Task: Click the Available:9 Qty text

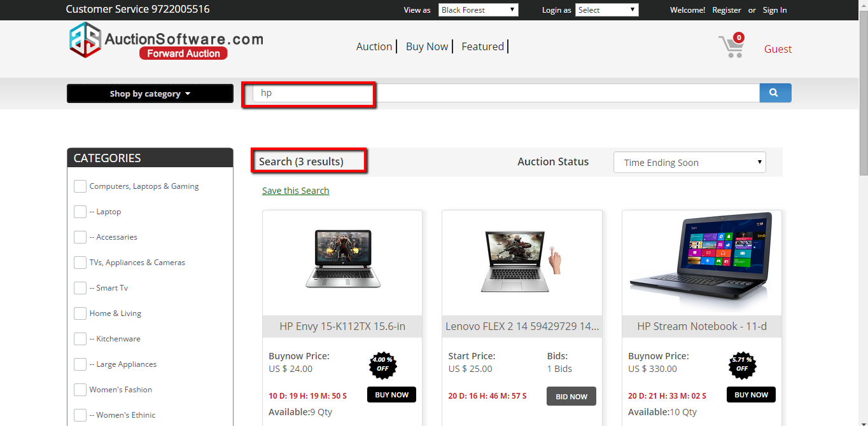Action: tap(300, 412)
